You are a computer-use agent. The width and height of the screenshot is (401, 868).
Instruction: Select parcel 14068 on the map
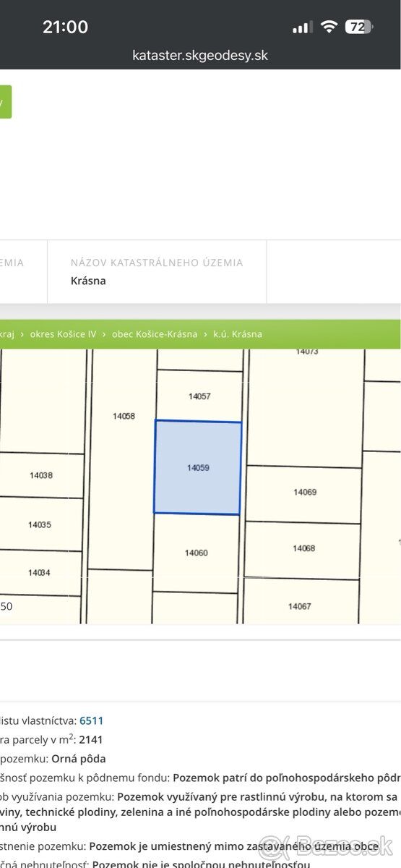[303, 550]
